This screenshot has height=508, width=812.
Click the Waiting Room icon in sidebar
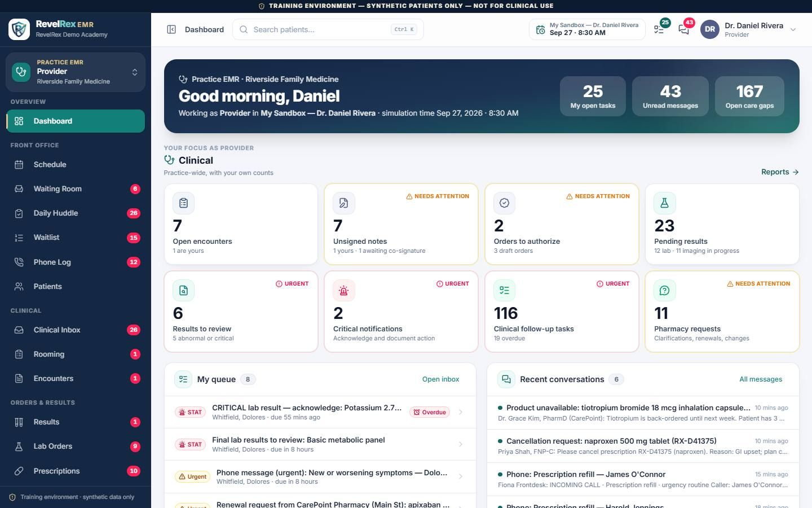pos(19,189)
